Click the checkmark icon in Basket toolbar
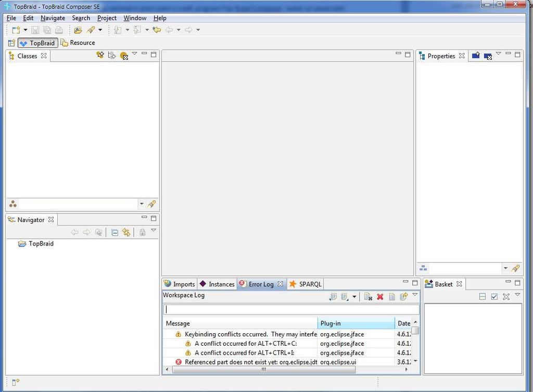The image size is (533, 392). pos(494,297)
